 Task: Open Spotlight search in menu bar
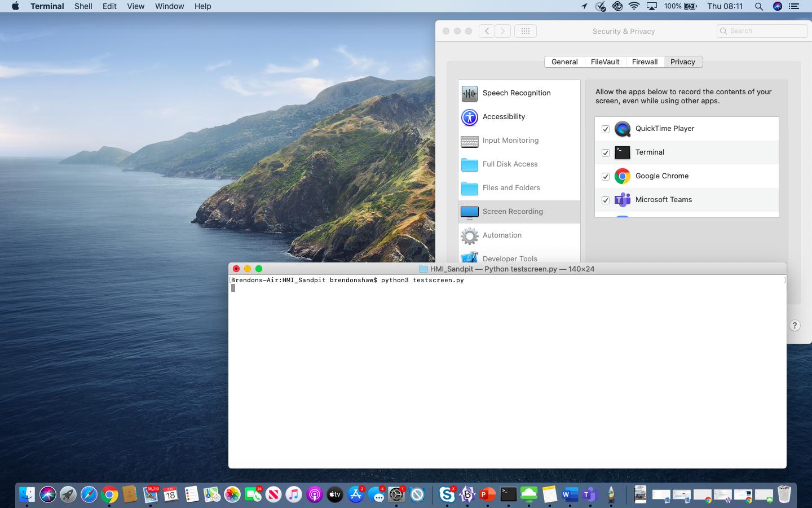[759, 6]
